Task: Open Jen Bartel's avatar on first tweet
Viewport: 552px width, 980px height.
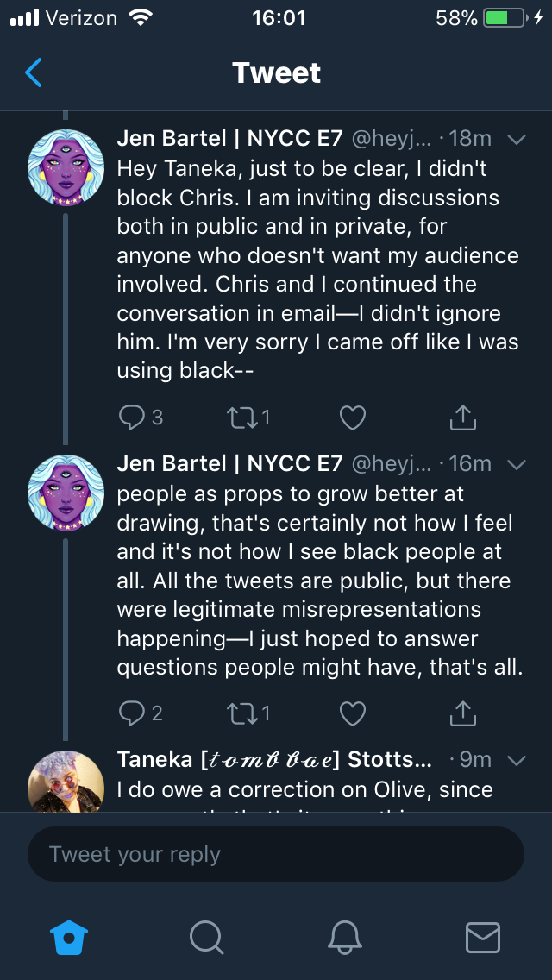Action: click(x=66, y=167)
